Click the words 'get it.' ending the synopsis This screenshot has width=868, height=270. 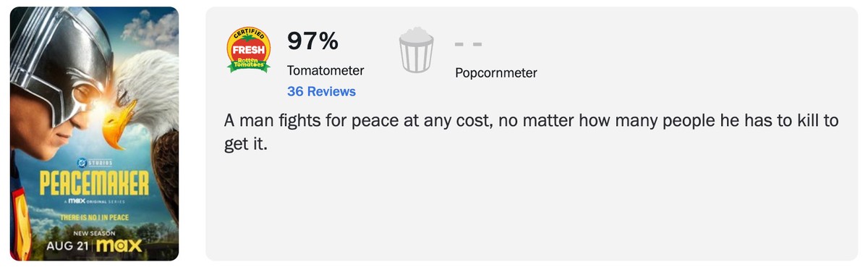point(246,144)
